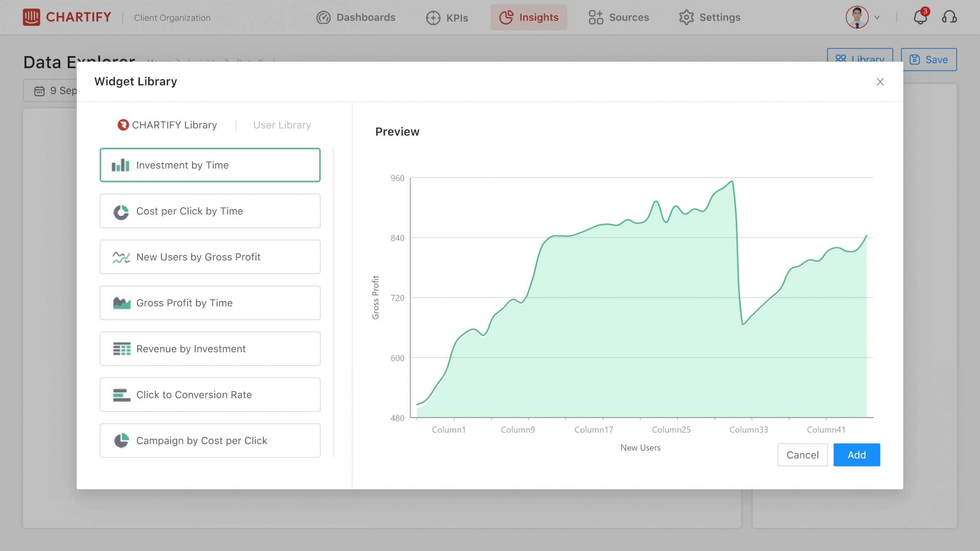980x551 pixels.
Task: Click the KPIs plus-circle icon
Action: point(433,18)
